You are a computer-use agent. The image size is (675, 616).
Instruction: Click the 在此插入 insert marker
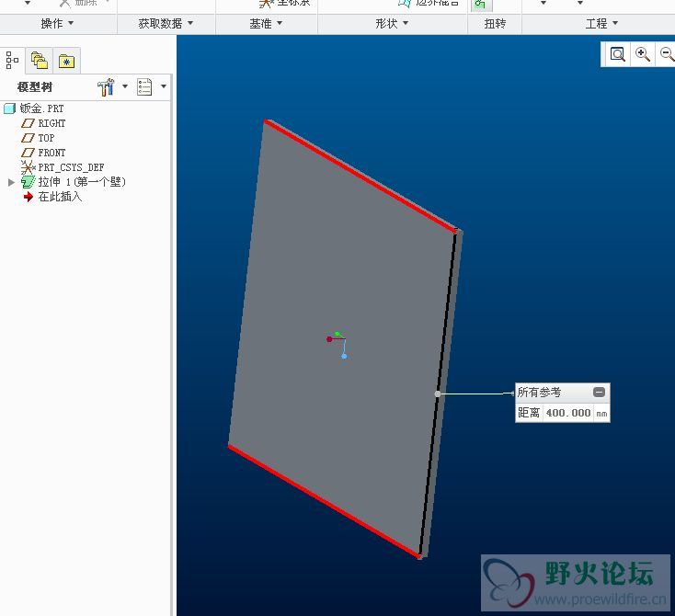tap(60, 197)
